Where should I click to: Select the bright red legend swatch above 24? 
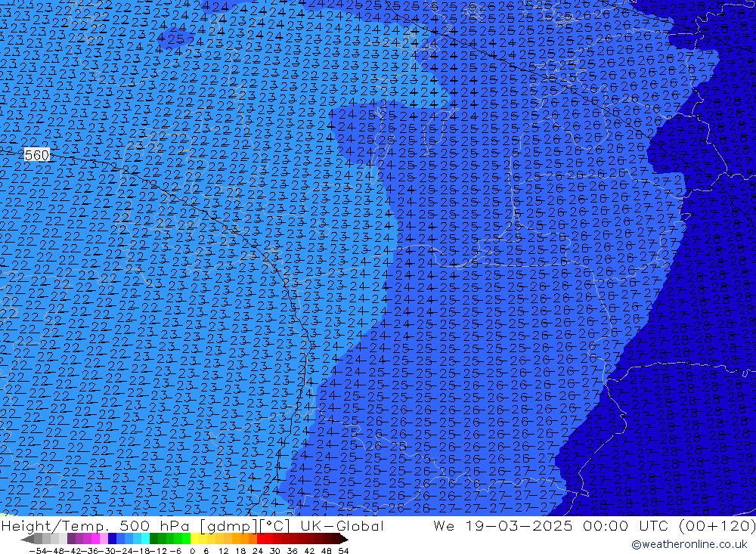pyautogui.click(x=261, y=539)
